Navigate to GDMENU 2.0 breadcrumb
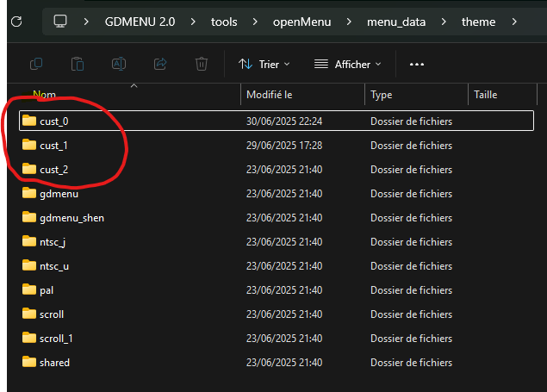The width and height of the screenshot is (547, 392). (140, 22)
